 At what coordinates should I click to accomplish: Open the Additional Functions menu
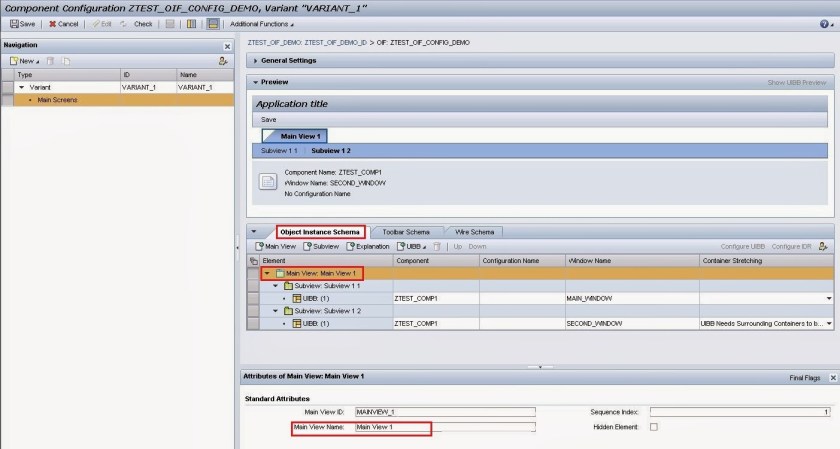pos(263,23)
